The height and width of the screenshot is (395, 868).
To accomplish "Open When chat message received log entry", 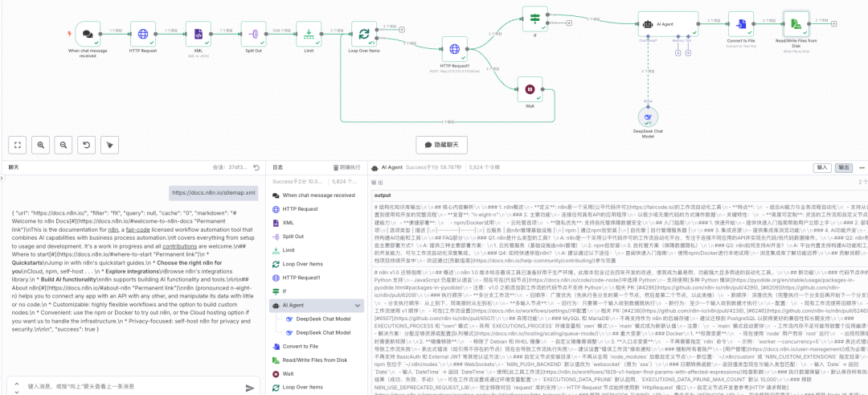I will 317,195.
